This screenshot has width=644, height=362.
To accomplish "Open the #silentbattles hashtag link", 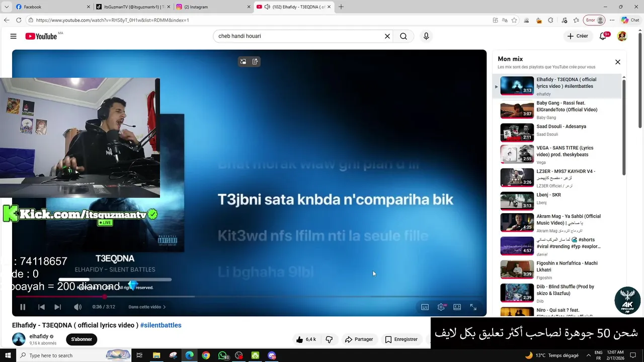I will pos(160,325).
